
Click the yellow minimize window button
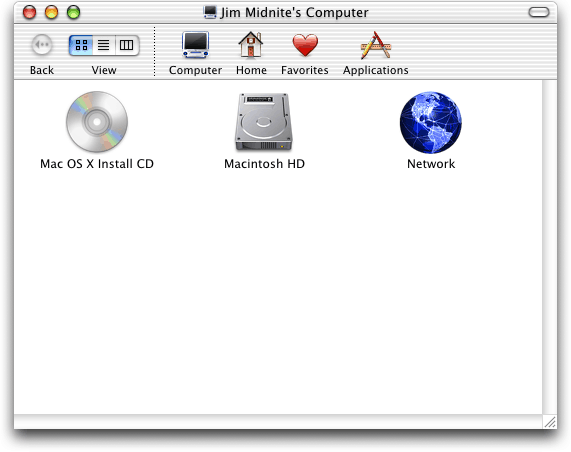(51, 12)
